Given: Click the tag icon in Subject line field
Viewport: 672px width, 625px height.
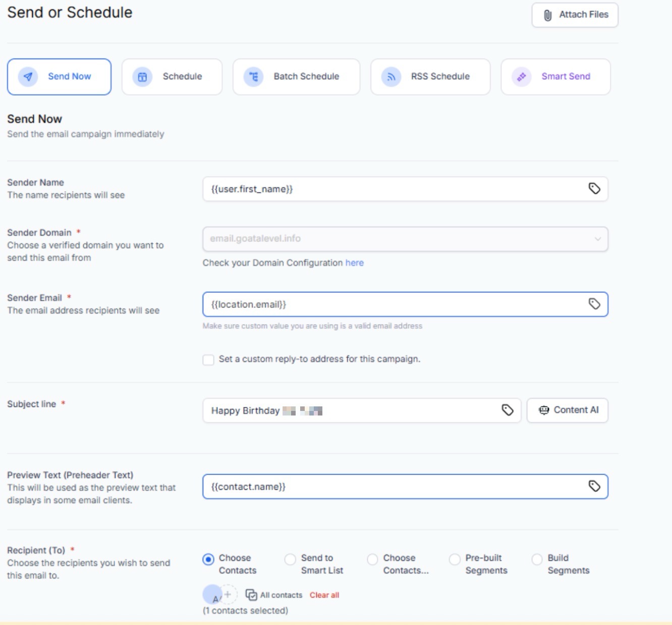Looking at the screenshot, I should 508,410.
